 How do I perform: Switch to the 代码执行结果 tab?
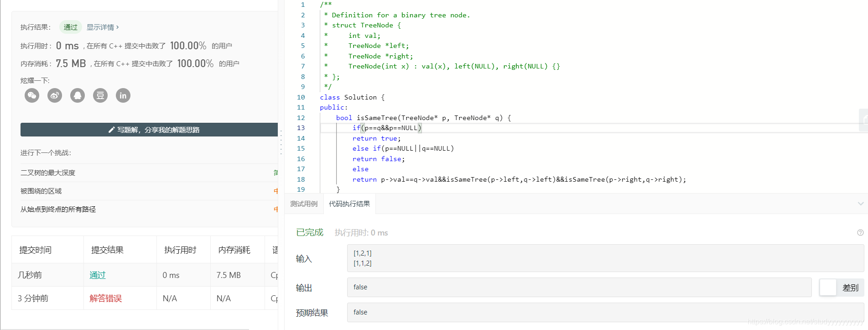(349, 204)
